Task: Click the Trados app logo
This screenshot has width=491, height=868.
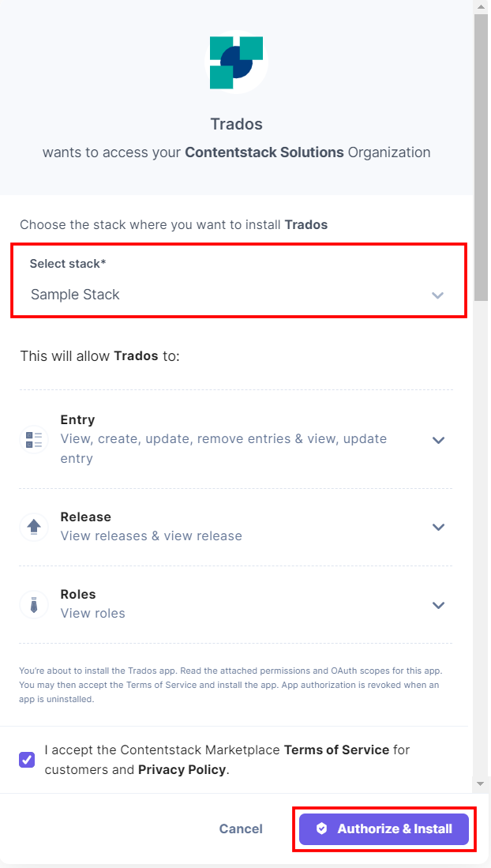Action: (235, 60)
